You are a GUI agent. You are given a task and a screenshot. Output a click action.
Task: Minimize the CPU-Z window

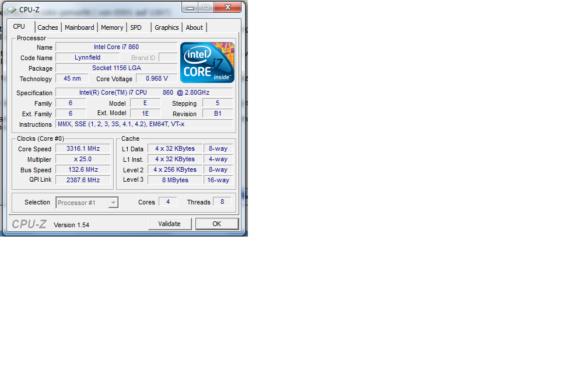point(190,7)
